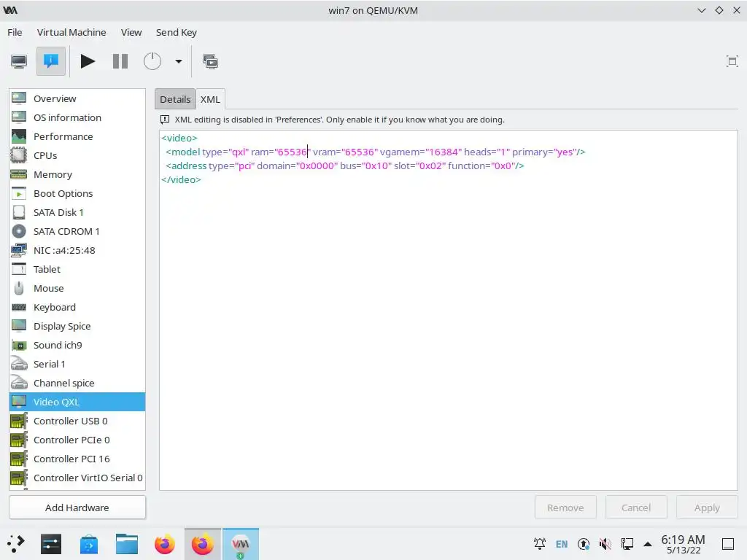Pause the virtual machine
Viewport: 747px width, 560px height.
tap(120, 61)
